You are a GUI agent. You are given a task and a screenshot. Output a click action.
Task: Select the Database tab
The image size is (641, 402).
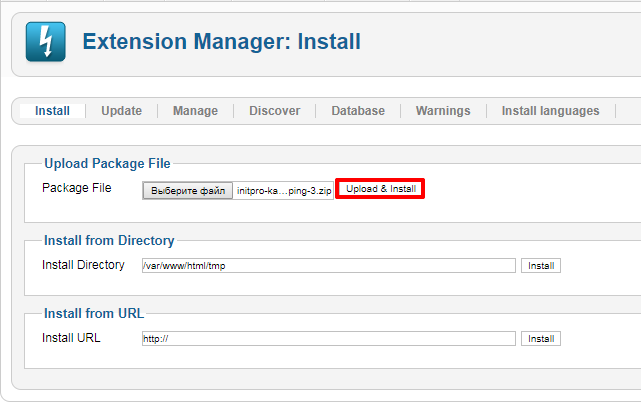click(358, 111)
